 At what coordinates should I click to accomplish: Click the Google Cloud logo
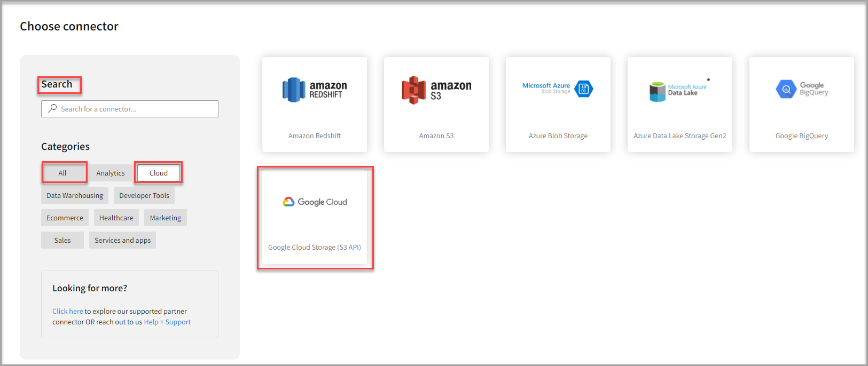tap(315, 202)
